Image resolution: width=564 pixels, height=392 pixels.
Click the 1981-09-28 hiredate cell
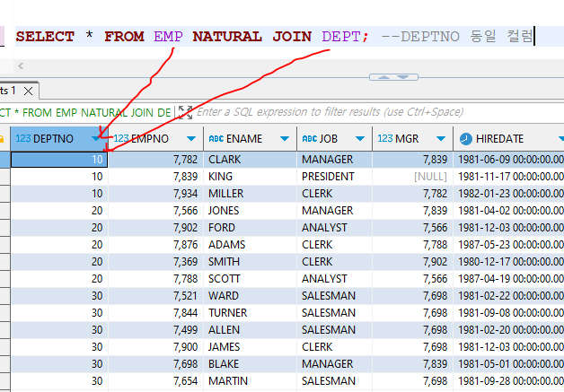coord(508,381)
